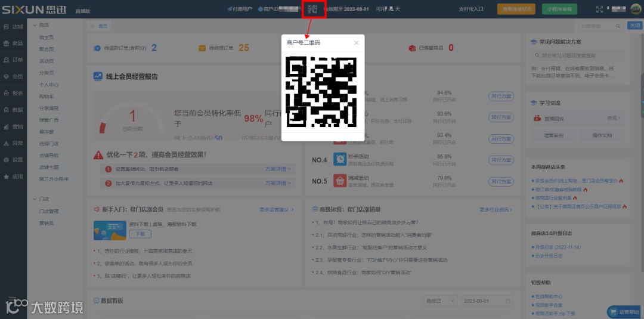
Task: Open the 应用 section in left sidebar
Action: (x=13, y=176)
